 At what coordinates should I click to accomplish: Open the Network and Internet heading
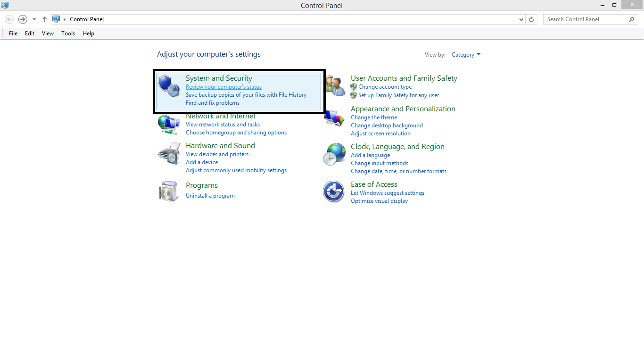tap(221, 116)
